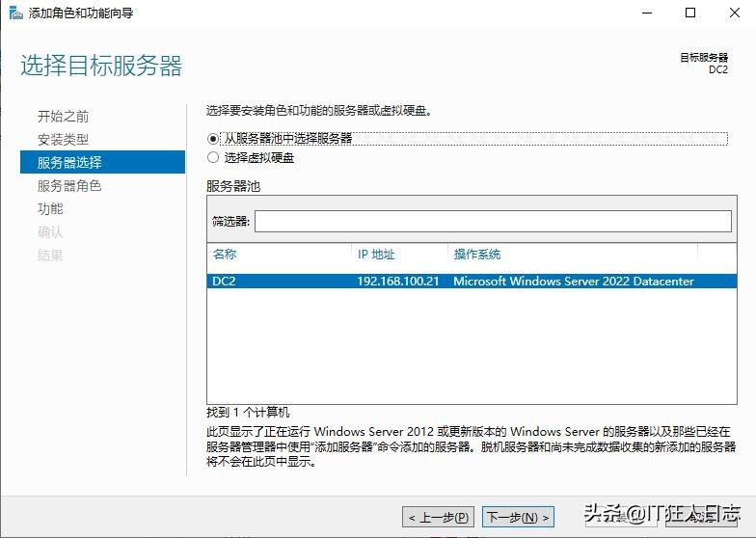The image size is (756, 538).
Task: Choose the 选择虚拟硬盘 radio button
Action: click(x=212, y=158)
